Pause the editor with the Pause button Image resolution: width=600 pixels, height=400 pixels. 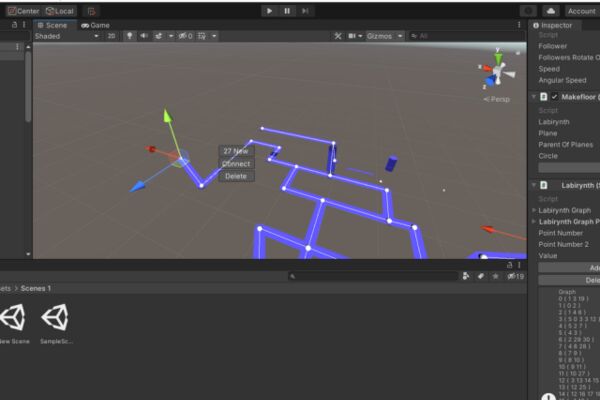[x=287, y=11]
